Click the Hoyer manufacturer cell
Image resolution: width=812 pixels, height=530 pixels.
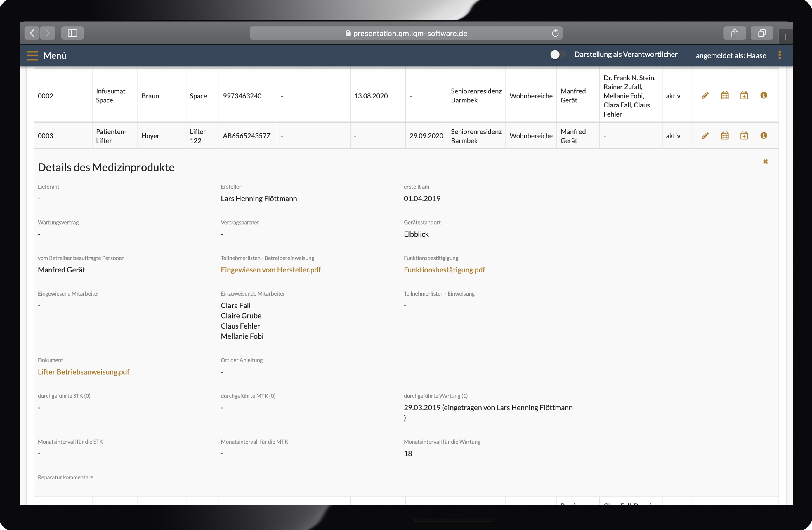pos(162,136)
